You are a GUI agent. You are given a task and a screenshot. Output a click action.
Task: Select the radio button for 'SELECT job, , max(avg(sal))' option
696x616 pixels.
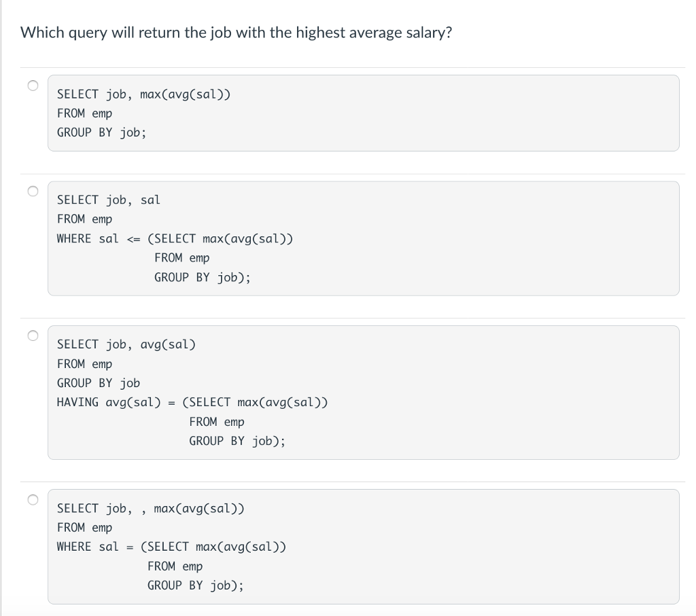pyautogui.click(x=33, y=500)
